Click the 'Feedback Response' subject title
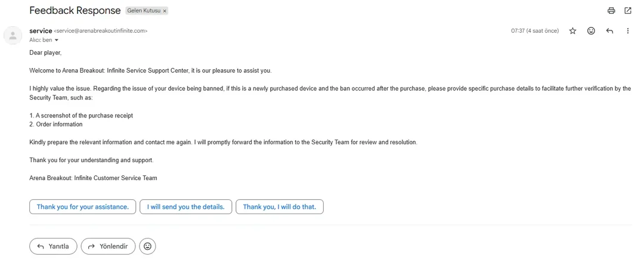The height and width of the screenshot is (266, 644). (x=75, y=11)
